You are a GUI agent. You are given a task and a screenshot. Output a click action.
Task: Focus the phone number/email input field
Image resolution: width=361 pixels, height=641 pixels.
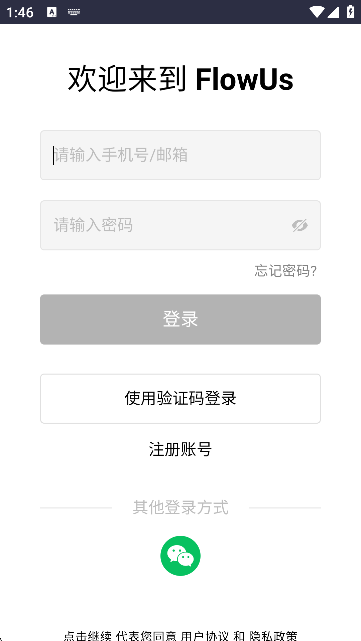180,155
